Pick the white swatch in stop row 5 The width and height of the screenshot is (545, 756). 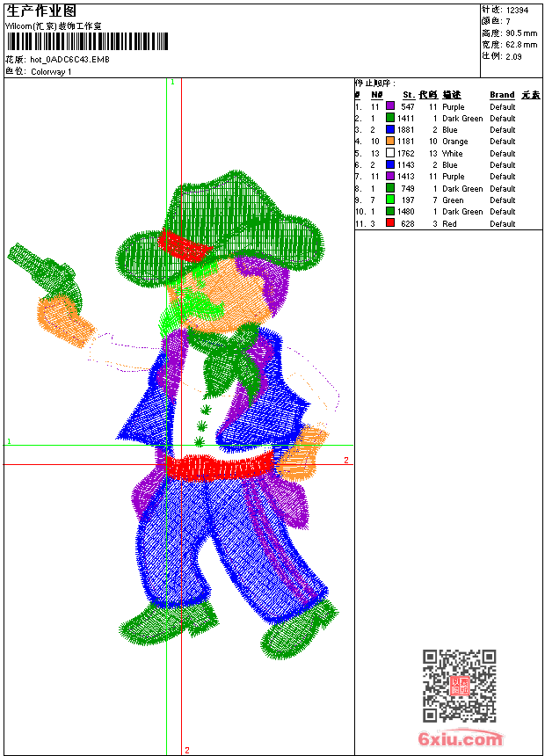coord(390,153)
